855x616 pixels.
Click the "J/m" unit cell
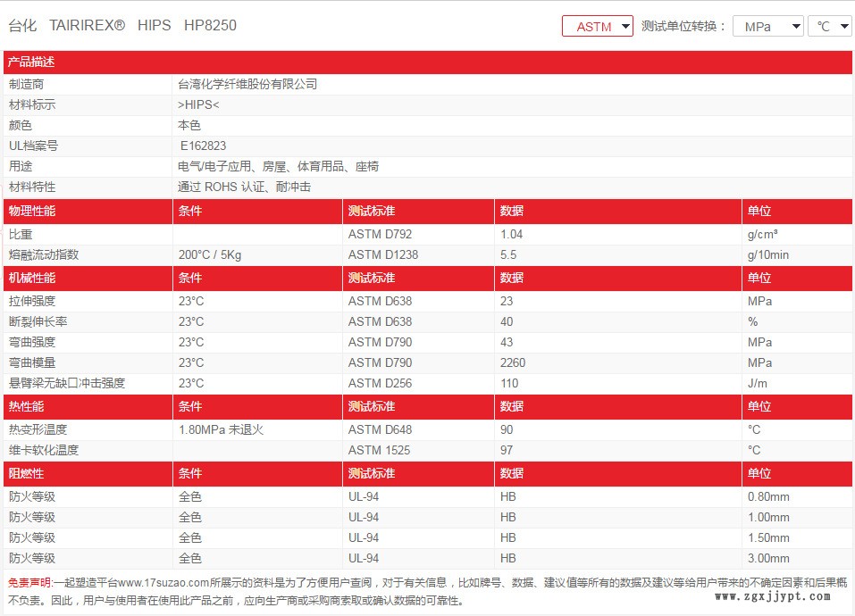pos(757,383)
